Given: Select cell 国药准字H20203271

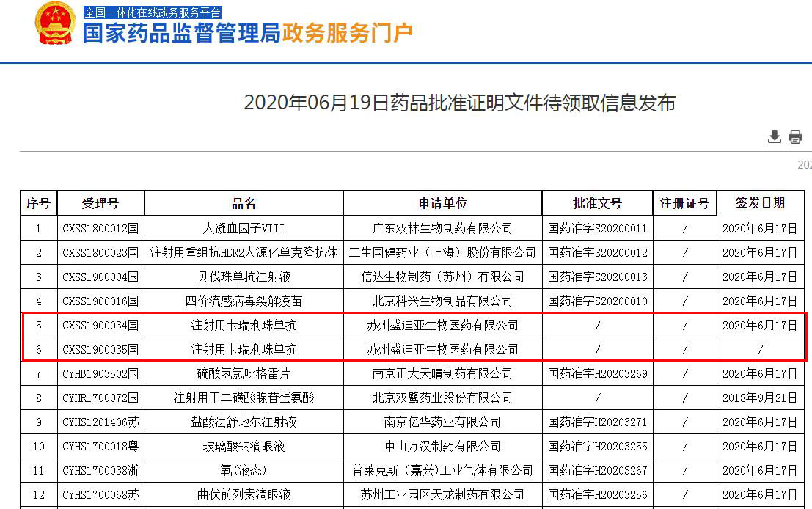Looking at the screenshot, I should pos(598,422).
